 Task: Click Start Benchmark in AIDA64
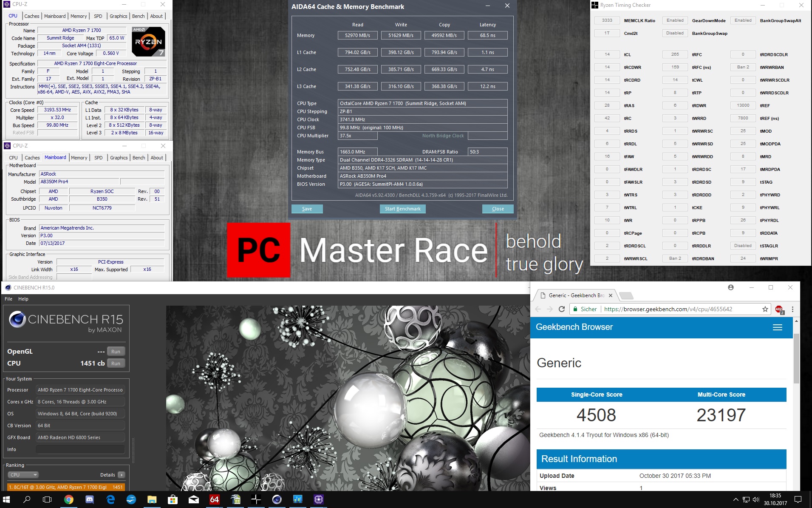pos(402,209)
